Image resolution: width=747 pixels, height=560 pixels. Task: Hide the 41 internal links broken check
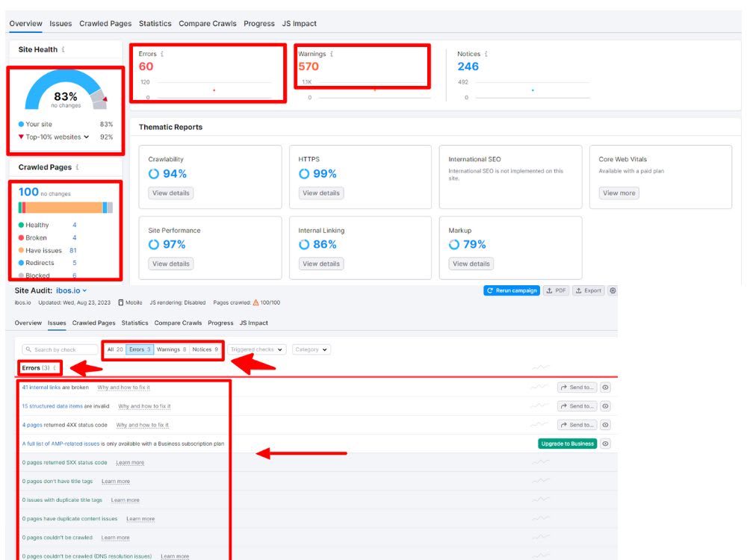pyautogui.click(x=605, y=387)
